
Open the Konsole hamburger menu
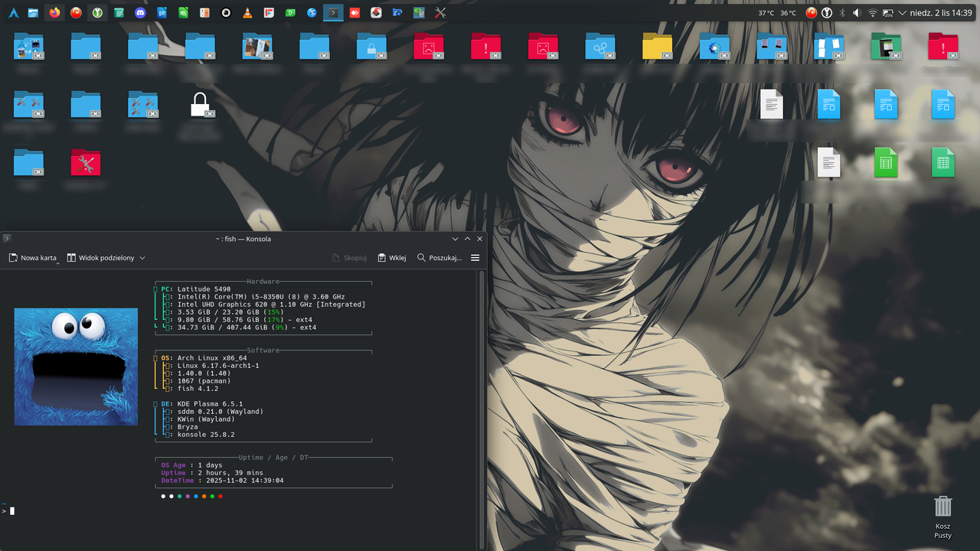475,258
